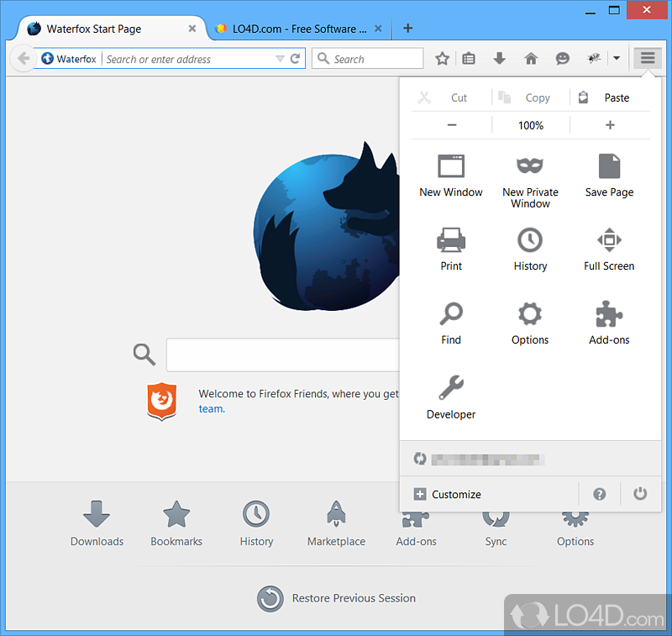Zoom in with the plus button
The height and width of the screenshot is (636, 672).
pos(610,125)
